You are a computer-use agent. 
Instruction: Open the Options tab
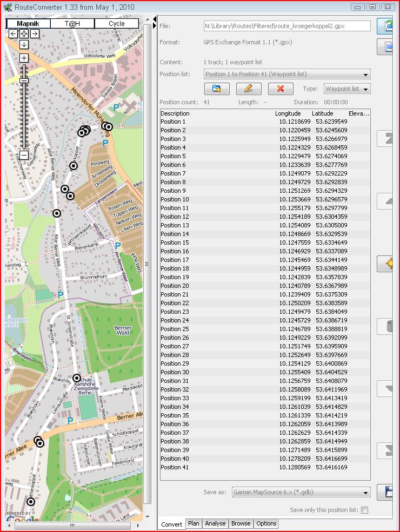pos(266,523)
